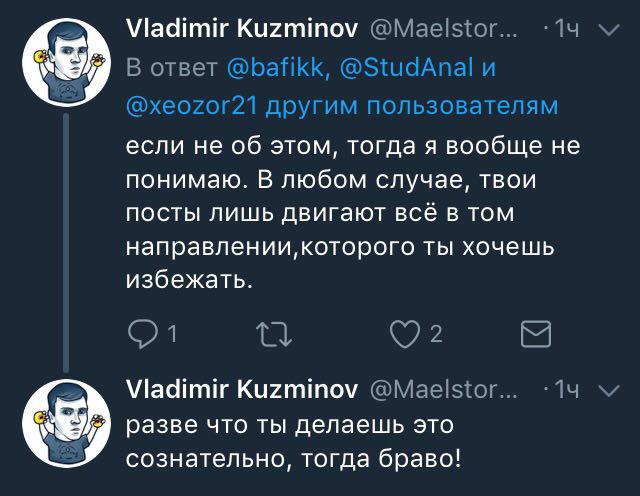Reply to the first tweet

[x=141, y=334]
